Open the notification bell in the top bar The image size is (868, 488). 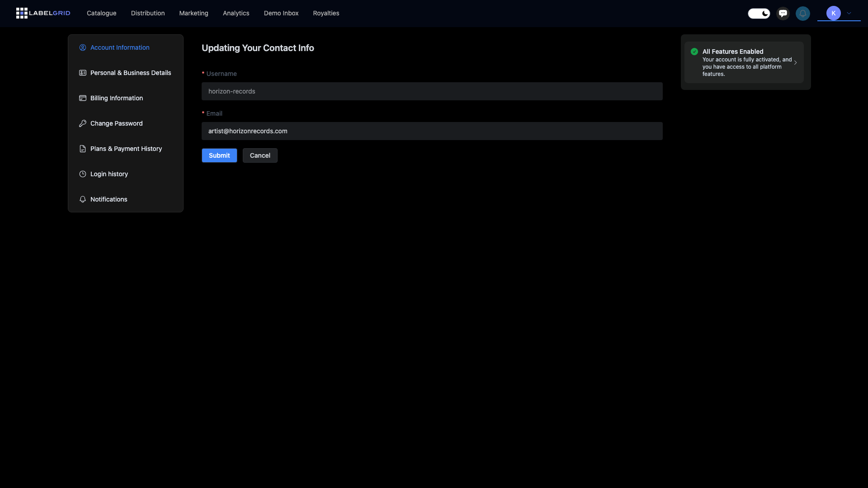point(803,13)
